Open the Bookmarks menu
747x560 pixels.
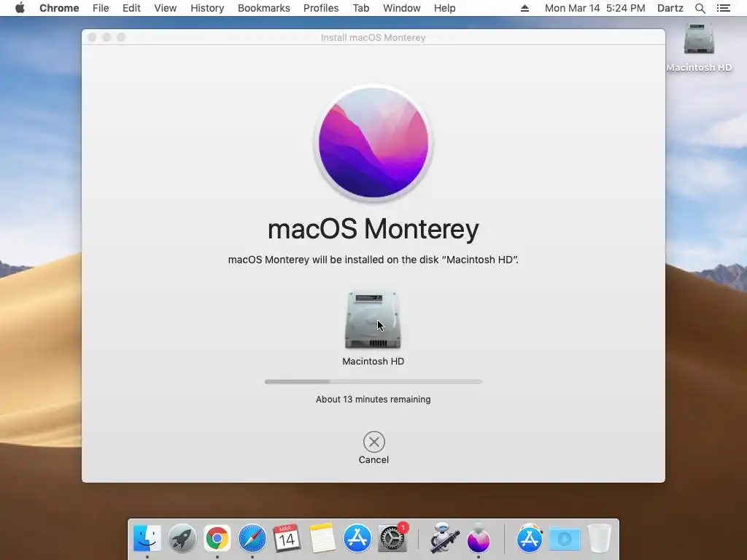point(264,8)
